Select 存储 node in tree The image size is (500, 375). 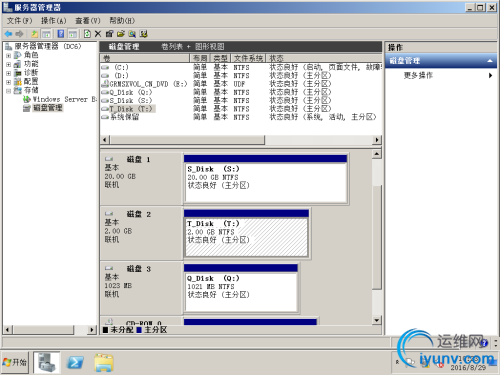(31, 90)
